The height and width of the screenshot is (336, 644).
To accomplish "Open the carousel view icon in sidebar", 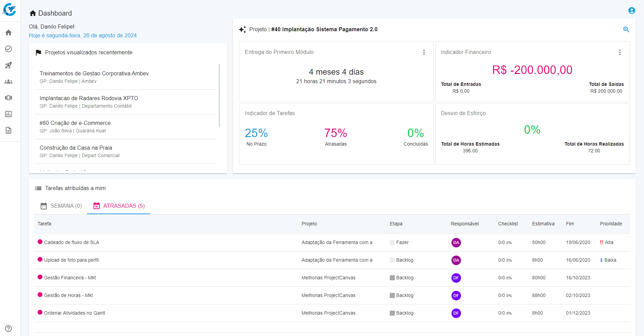I will [x=8, y=98].
